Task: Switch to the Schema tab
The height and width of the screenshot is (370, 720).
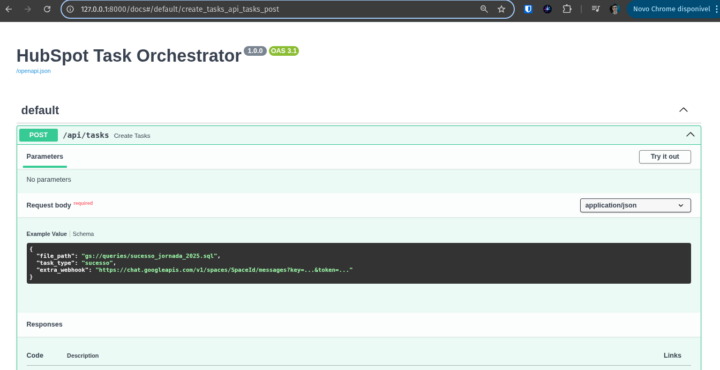Action: tap(83, 234)
